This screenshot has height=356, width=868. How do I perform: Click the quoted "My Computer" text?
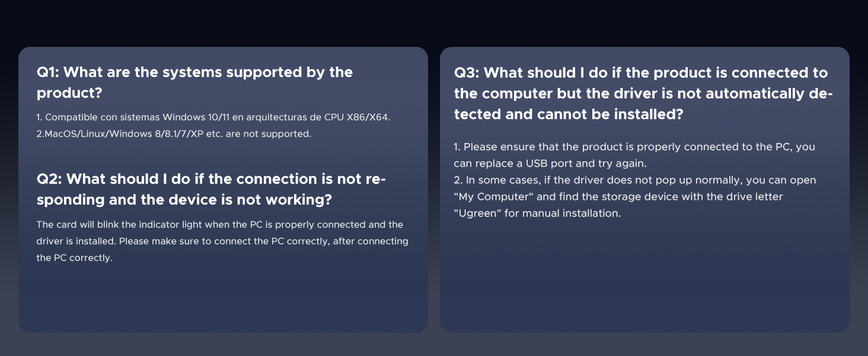(x=492, y=196)
